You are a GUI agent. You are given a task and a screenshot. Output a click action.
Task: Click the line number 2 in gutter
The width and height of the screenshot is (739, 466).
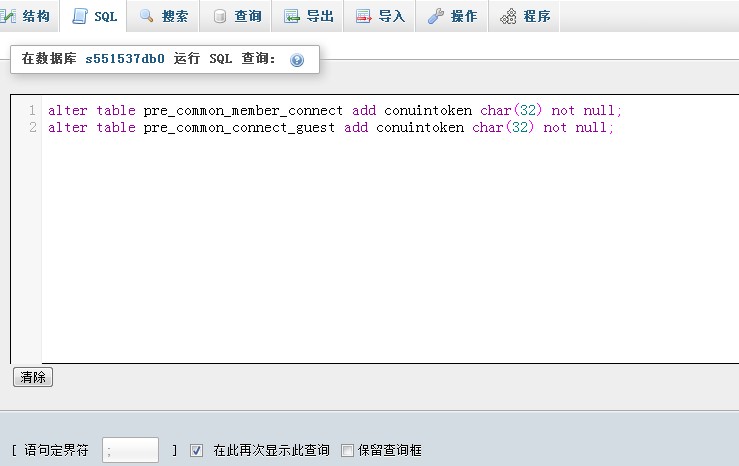[x=33, y=127]
